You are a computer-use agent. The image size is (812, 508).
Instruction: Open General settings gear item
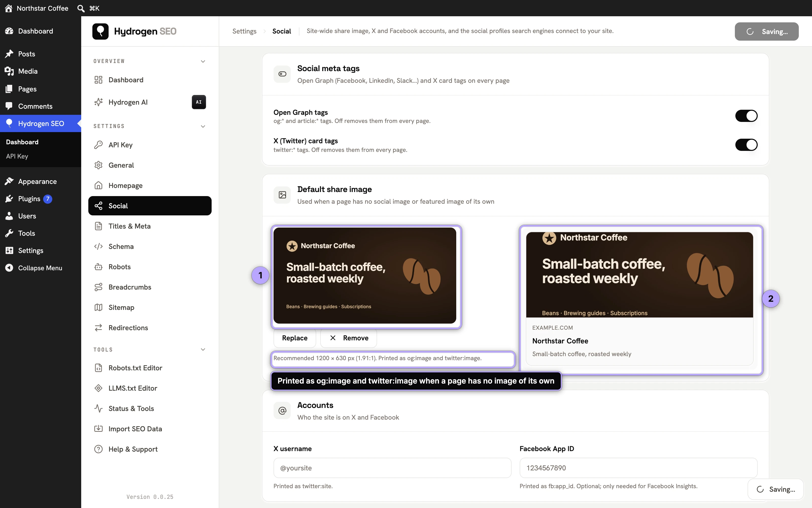coord(150,165)
